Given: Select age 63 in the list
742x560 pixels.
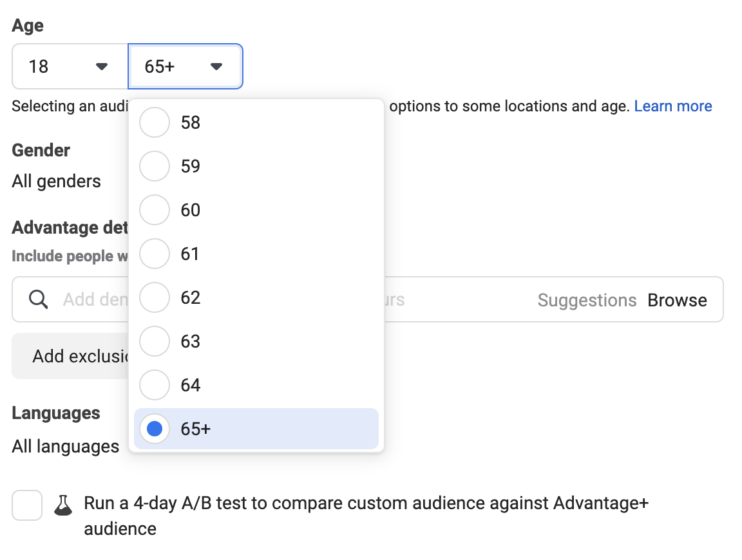Looking at the screenshot, I should (154, 341).
